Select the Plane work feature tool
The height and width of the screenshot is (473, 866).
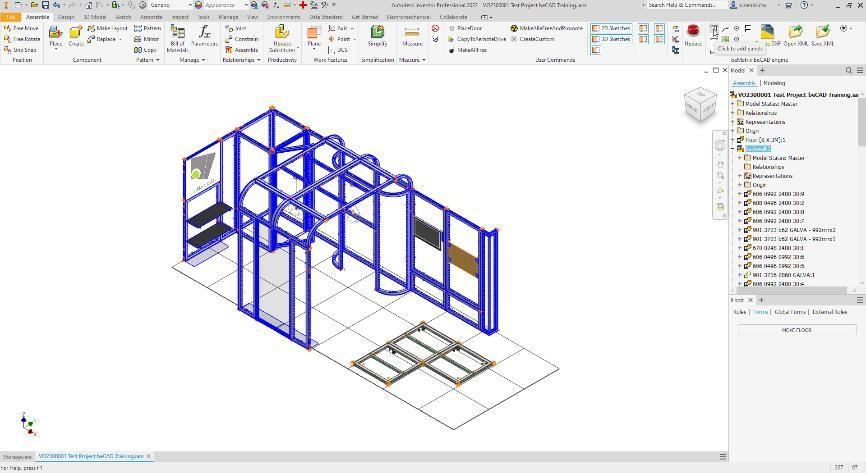tap(314, 33)
